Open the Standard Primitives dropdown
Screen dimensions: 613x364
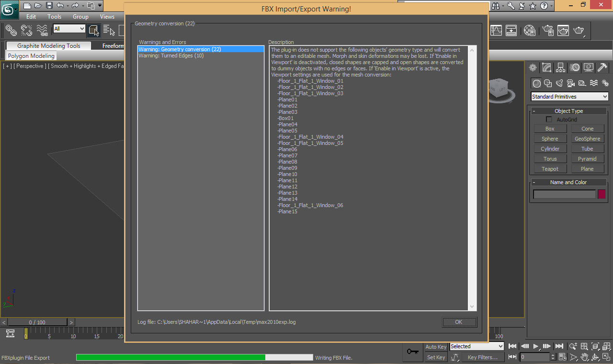click(x=570, y=97)
